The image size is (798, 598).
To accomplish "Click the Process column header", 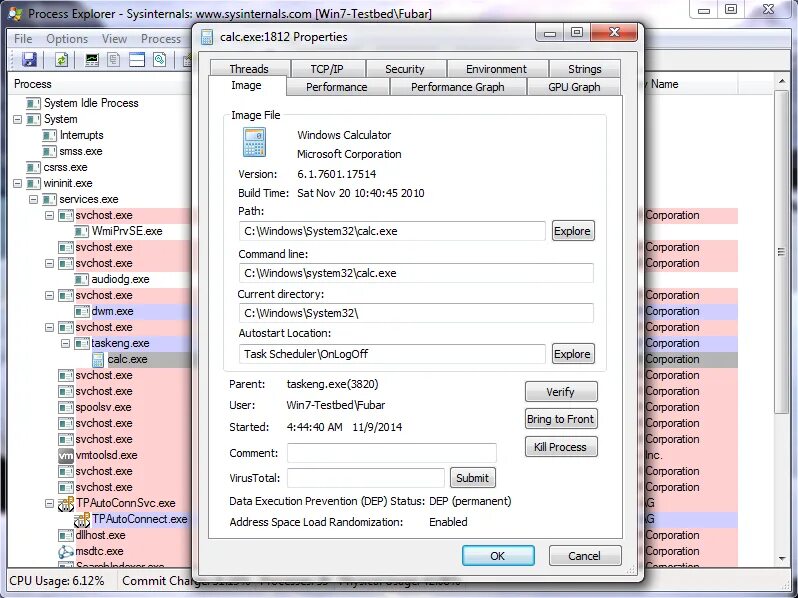I will click(100, 84).
